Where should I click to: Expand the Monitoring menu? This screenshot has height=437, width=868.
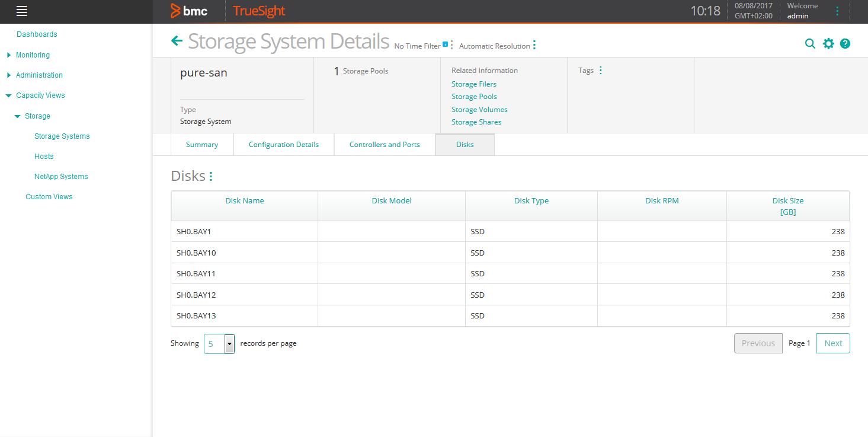[9, 55]
